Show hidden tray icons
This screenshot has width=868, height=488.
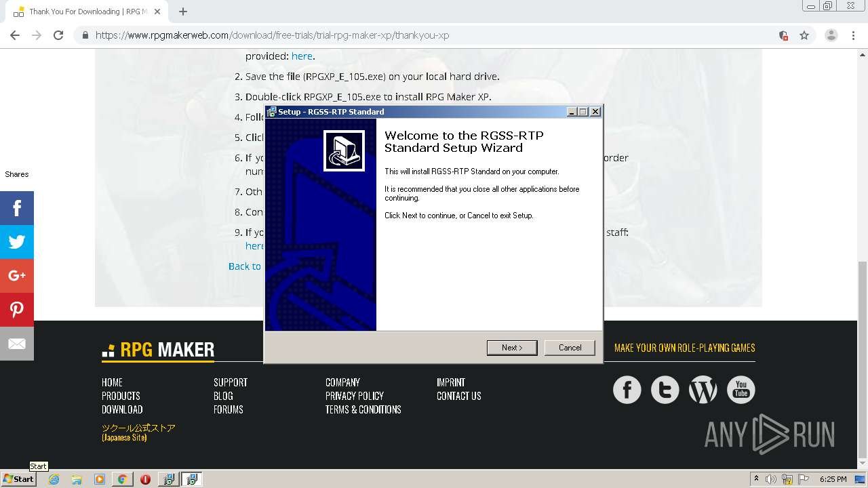(756, 479)
